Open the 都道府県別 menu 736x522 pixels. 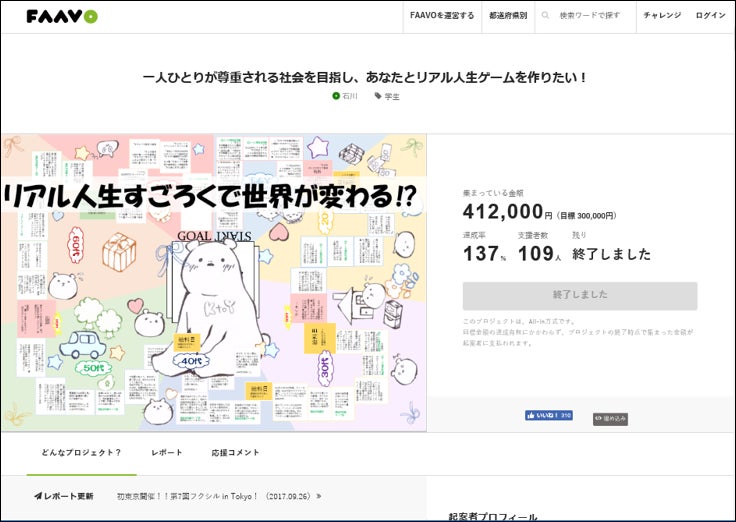click(x=508, y=16)
